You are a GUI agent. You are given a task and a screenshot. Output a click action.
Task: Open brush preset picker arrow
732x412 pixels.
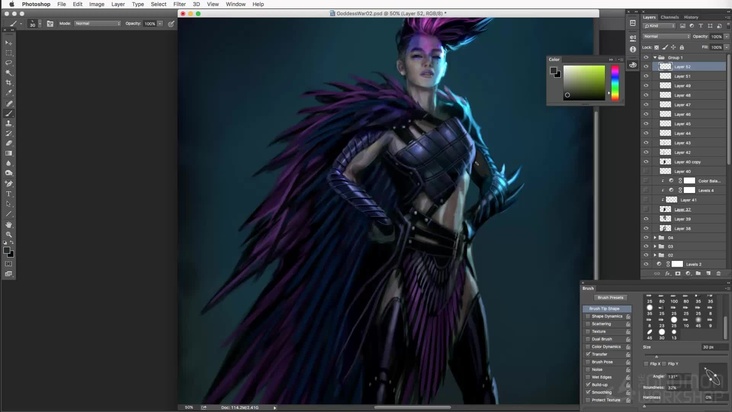pyautogui.click(x=40, y=23)
